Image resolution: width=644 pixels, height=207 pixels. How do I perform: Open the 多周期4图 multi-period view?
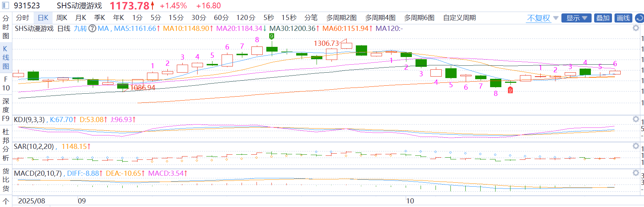380,18
